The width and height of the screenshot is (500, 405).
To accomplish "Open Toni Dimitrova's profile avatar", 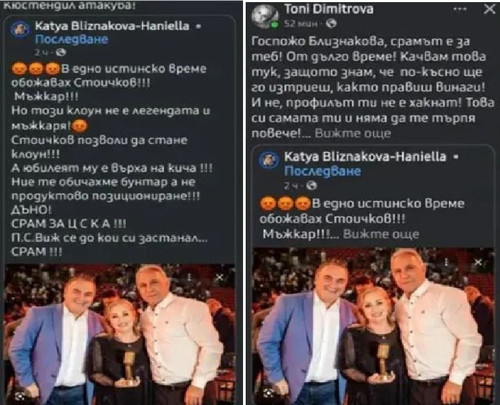I will tap(265, 16).
